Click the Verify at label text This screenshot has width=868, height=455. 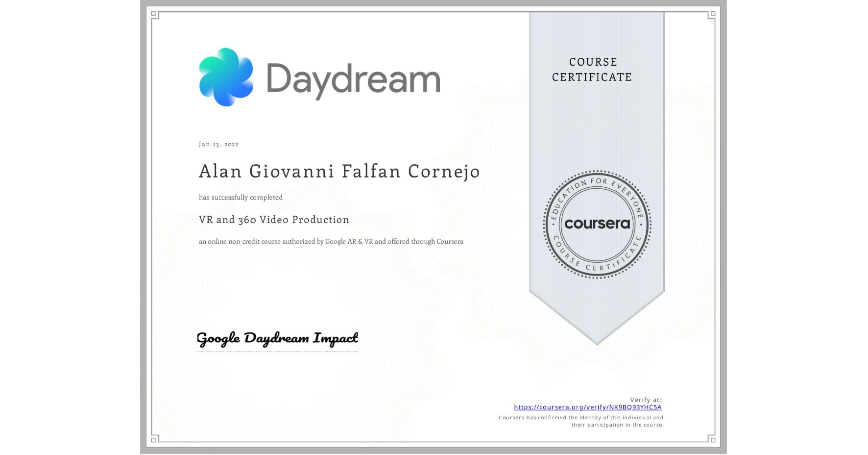(x=647, y=400)
